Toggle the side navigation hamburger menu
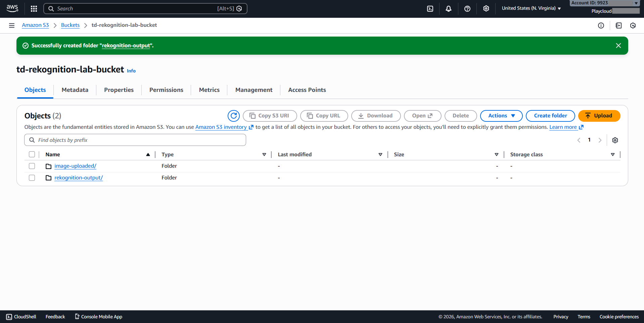644x323 pixels. tap(12, 25)
